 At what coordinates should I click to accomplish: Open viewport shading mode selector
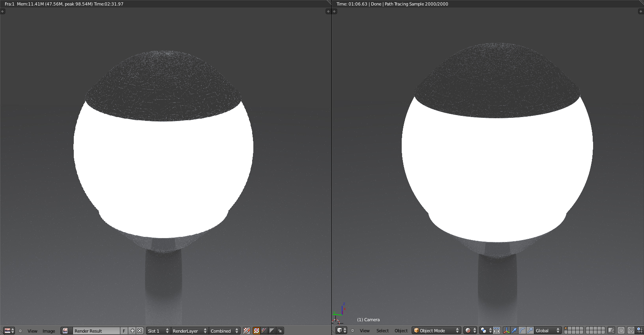pyautogui.click(x=470, y=330)
